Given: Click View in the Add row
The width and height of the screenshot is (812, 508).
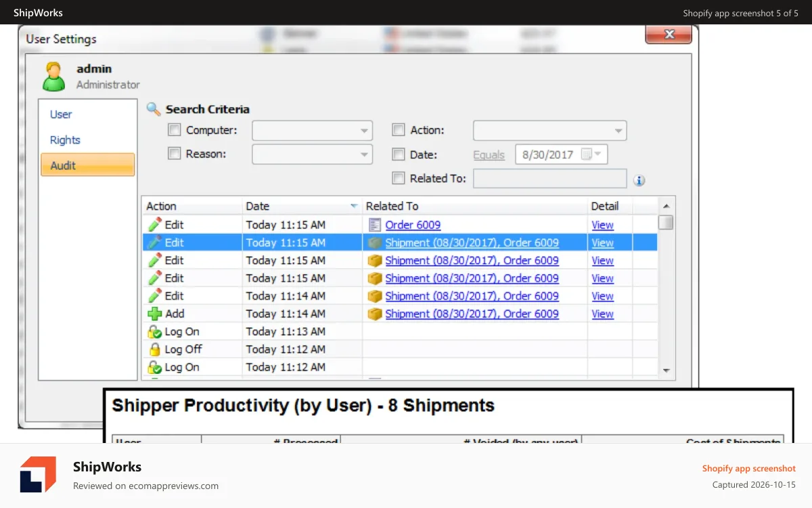Looking at the screenshot, I should [x=602, y=314].
